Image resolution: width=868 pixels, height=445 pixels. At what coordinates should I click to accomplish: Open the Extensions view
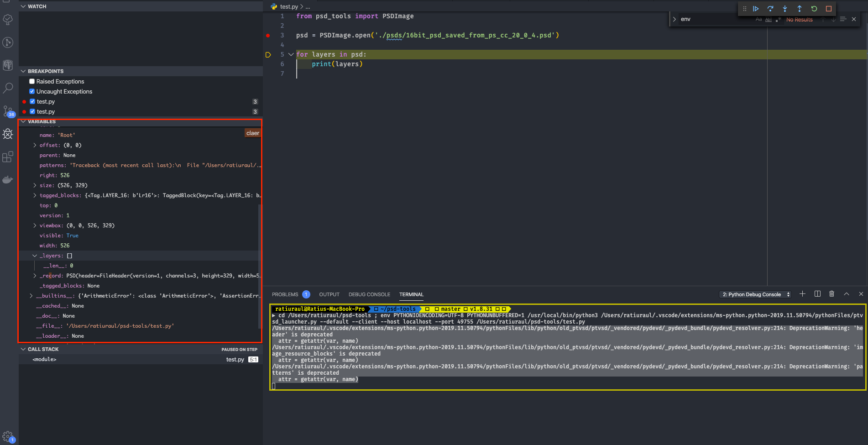8,157
